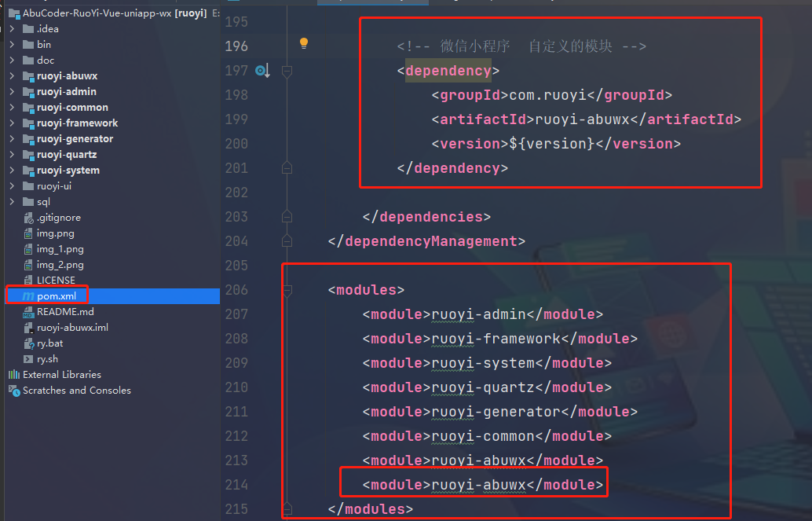812x521 pixels.
Task: Click the ruoyi-quartz module folder icon
Action: pyautogui.click(x=28, y=155)
